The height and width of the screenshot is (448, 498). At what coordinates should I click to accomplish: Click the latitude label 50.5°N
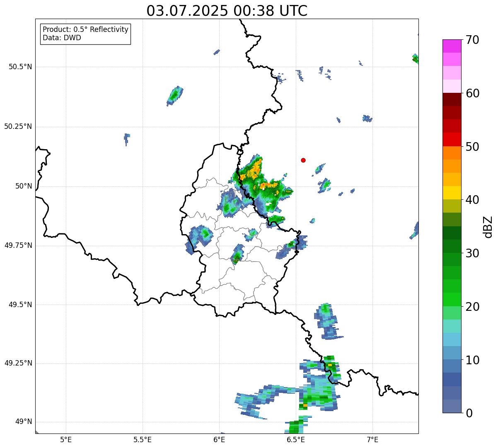(20, 67)
